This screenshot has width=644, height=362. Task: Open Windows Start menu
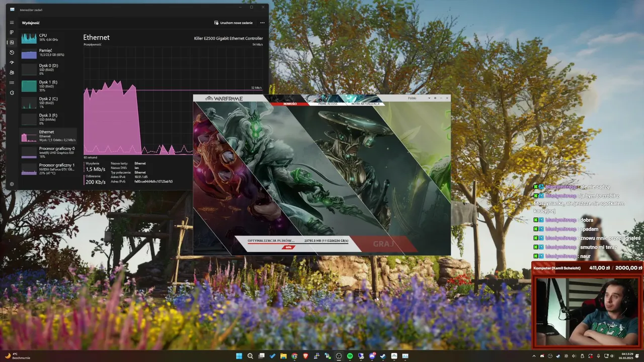(239, 356)
